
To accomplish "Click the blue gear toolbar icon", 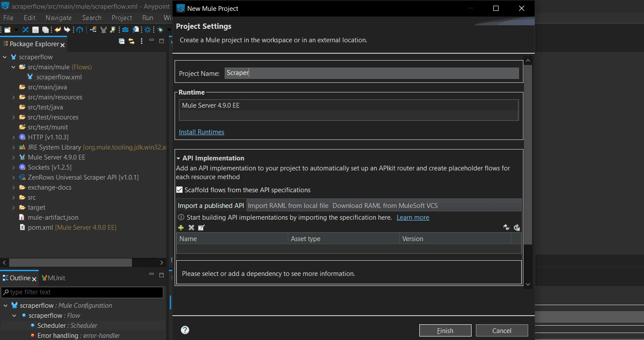I will point(148,30).
